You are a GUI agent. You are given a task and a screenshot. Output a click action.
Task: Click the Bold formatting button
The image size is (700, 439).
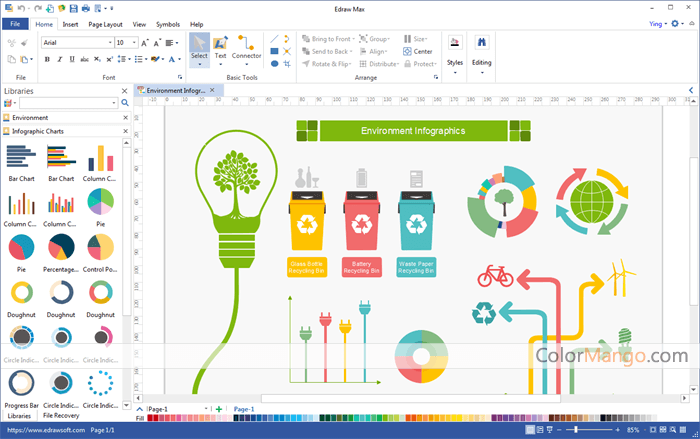[x=46, y=59]
